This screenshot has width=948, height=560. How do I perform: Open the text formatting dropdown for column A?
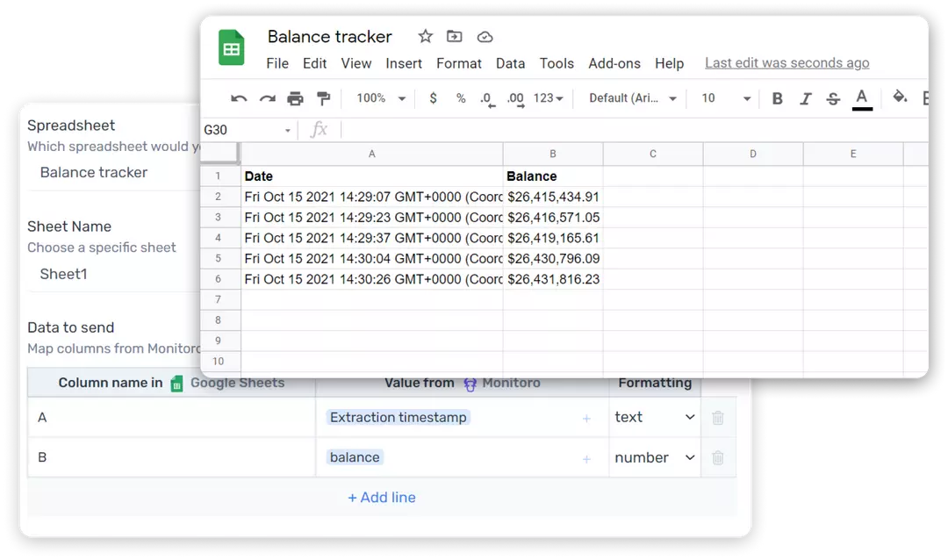tap(655, 417)
